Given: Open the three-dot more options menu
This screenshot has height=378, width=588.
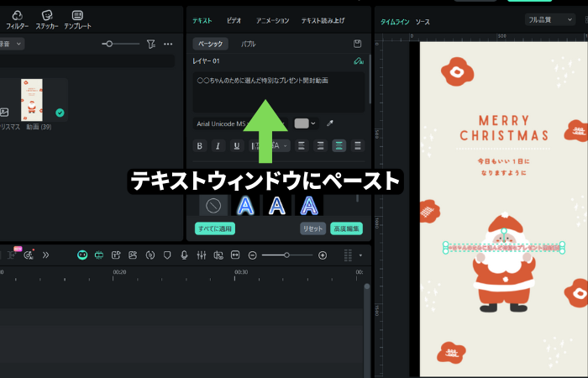Looking at the screenshot, I should click(168, 45).
